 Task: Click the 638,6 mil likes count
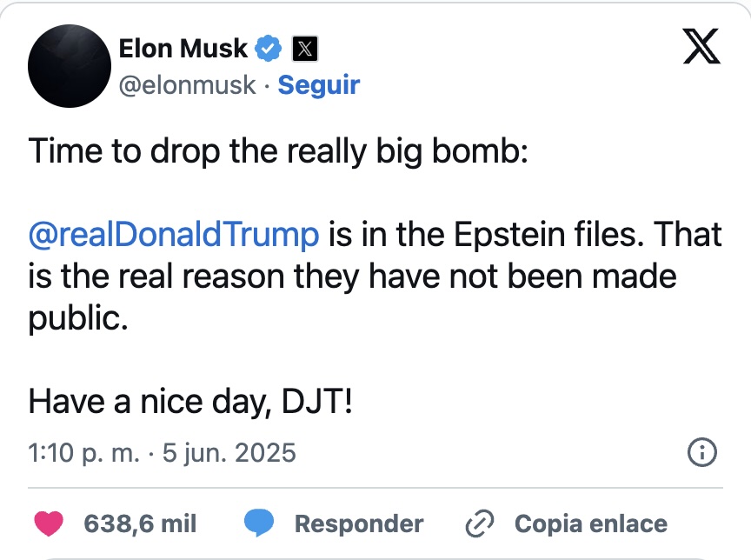point(140,523)
